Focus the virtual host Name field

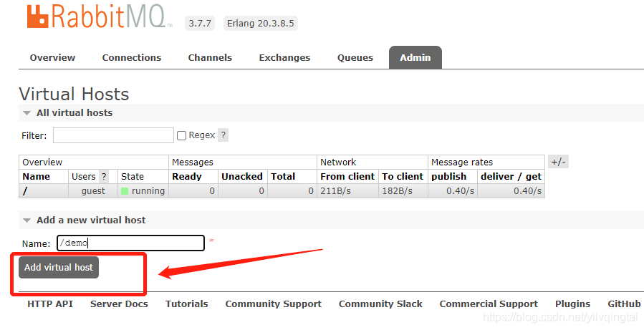tap(130, 243)
